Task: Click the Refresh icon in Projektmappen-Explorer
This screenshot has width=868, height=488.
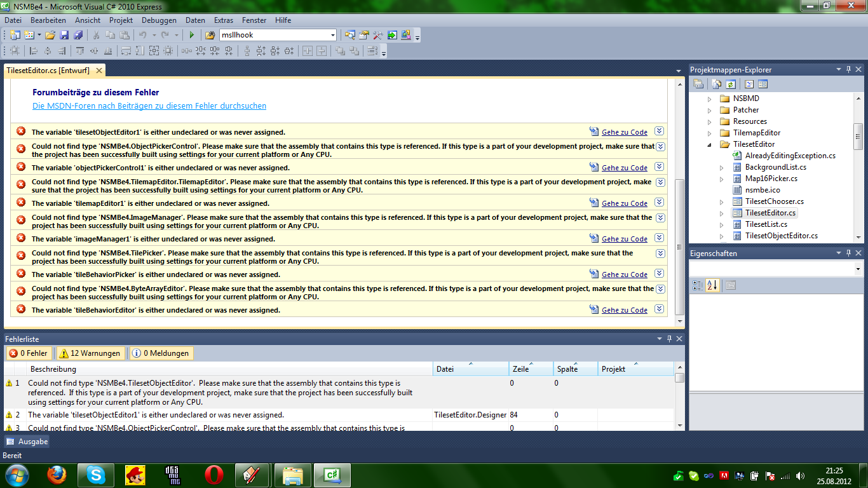Action: (731, 84)
